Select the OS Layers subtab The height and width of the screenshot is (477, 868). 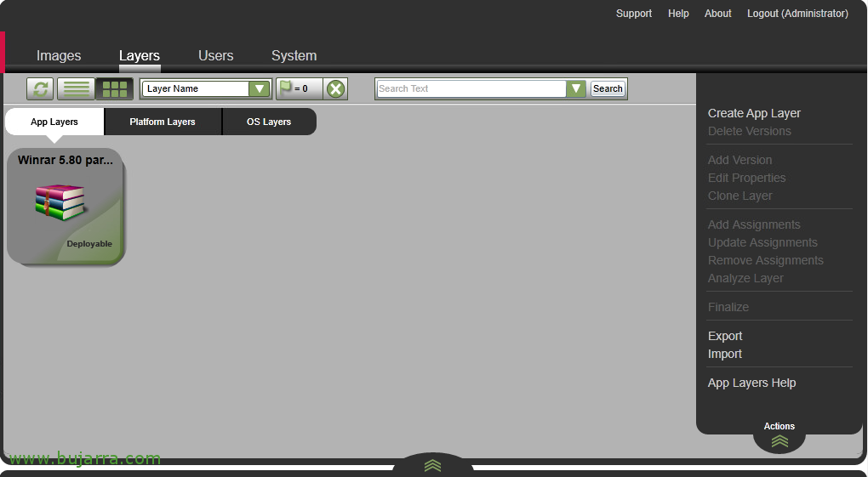click(x=269, y=122)
